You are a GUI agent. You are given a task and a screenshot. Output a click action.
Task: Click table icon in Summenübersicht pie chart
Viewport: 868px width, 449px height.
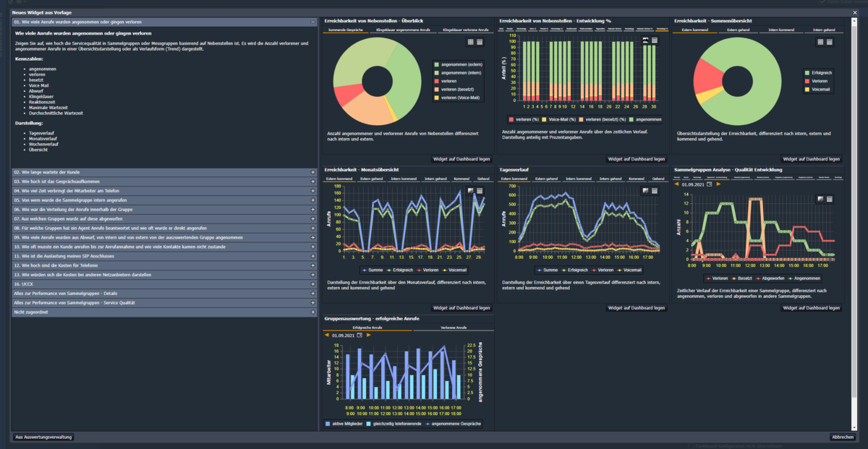pyautogui.click(x=830, y=42)
